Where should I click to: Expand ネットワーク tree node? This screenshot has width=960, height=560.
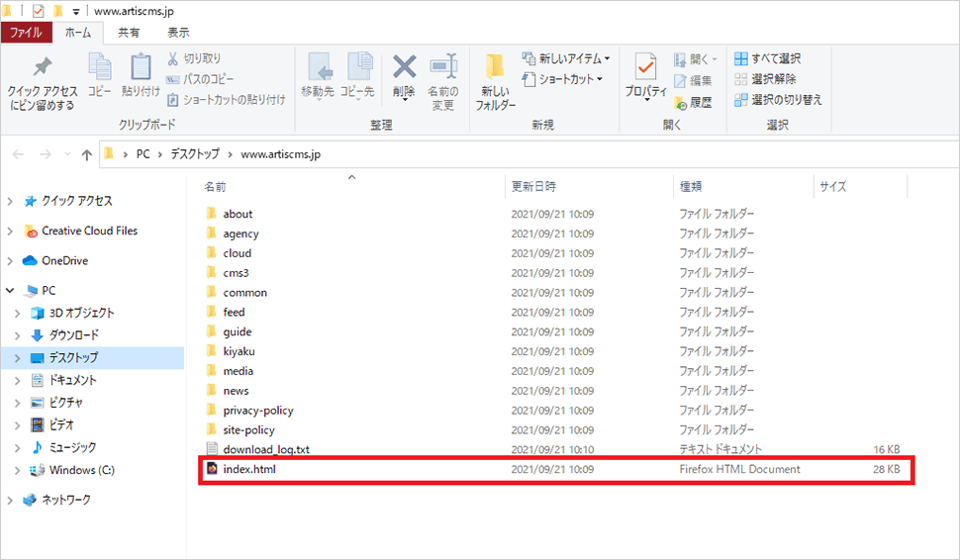[10, 500]
